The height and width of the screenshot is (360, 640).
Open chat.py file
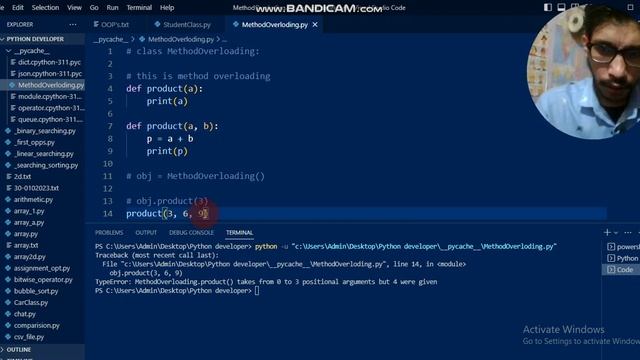coord(24,314)
